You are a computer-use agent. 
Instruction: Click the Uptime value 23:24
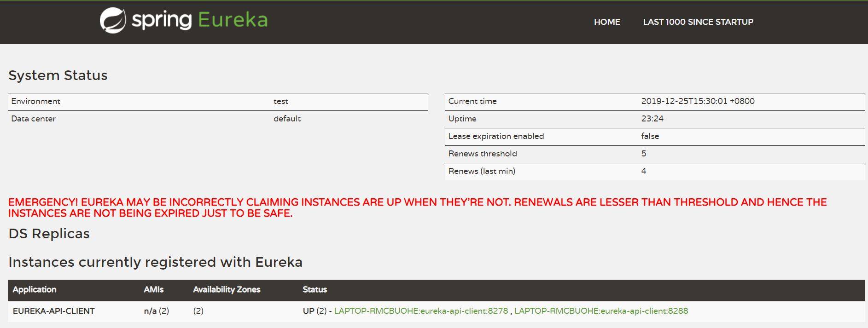(652, 119)
